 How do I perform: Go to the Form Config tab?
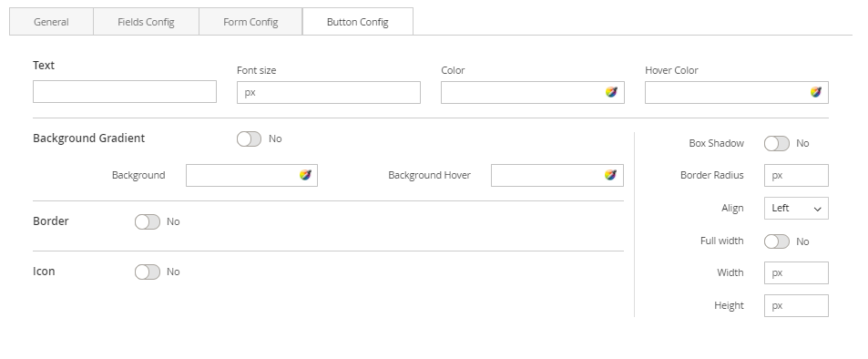click(x=250, y=22)
